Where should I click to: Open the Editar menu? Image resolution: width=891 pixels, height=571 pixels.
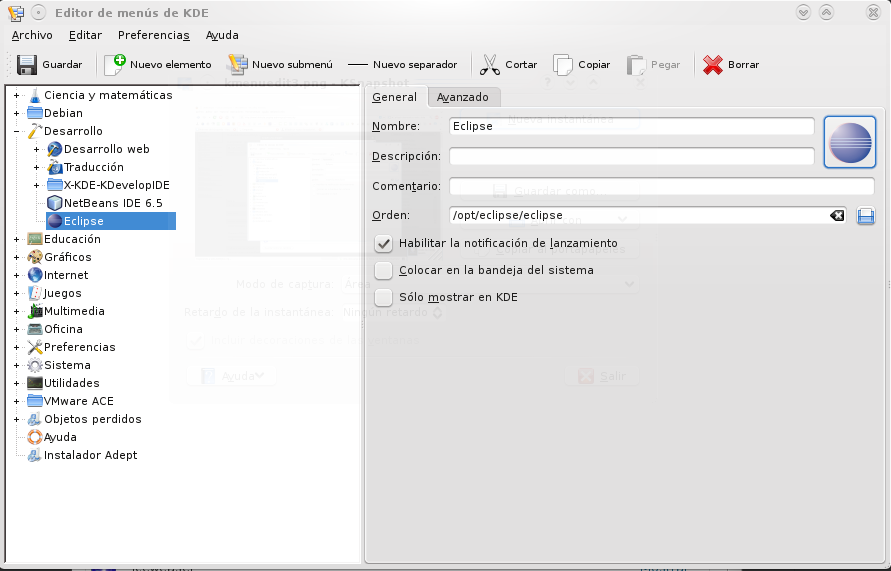pyautogui.click(x=85, y=35)
